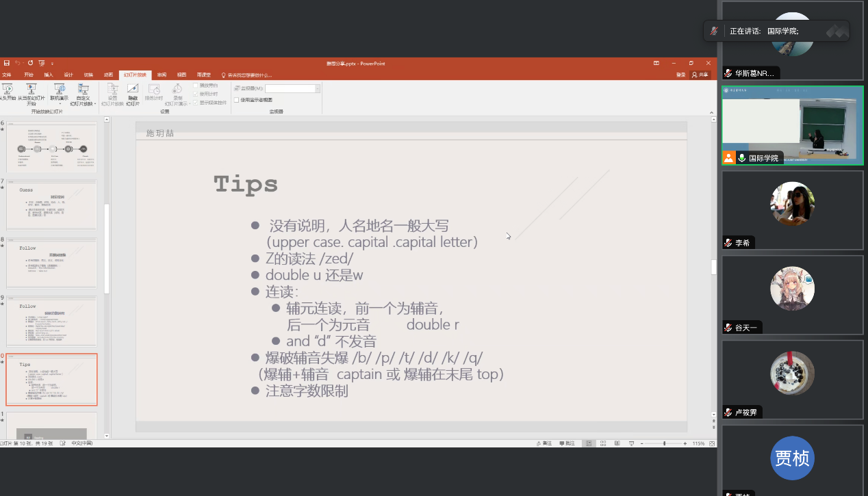Screen dimensions: 868x496
Task: Toggle the 使用计时 checkbox
Action: tap(196, 94)
